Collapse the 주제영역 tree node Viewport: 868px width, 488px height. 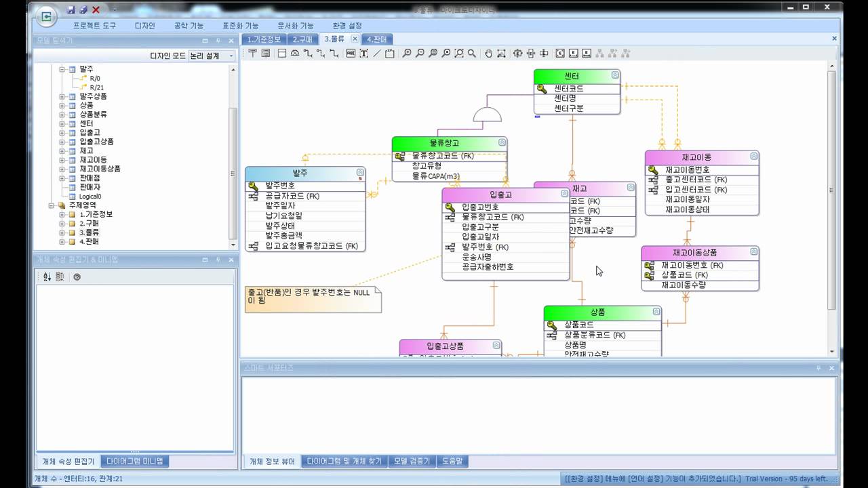click(x=52, y=205)
